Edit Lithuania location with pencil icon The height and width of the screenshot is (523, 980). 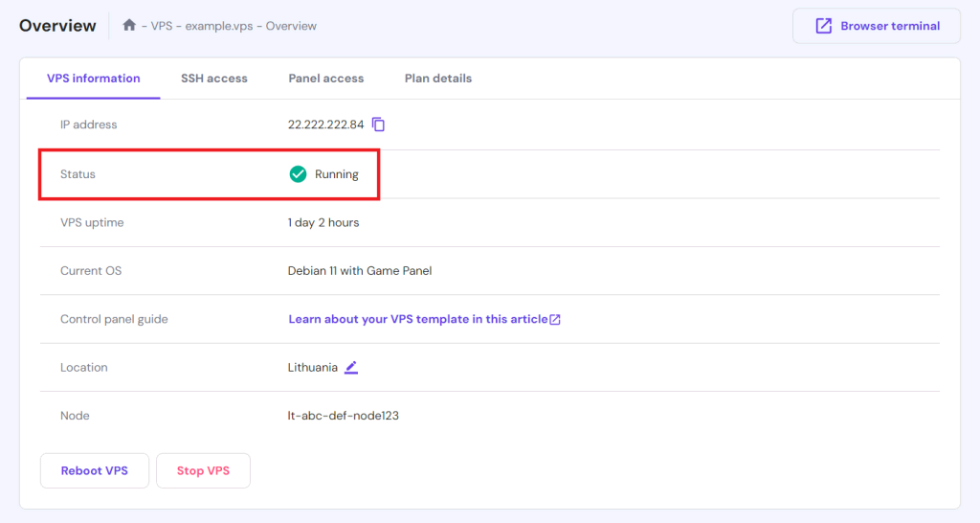tap(351, 367)
